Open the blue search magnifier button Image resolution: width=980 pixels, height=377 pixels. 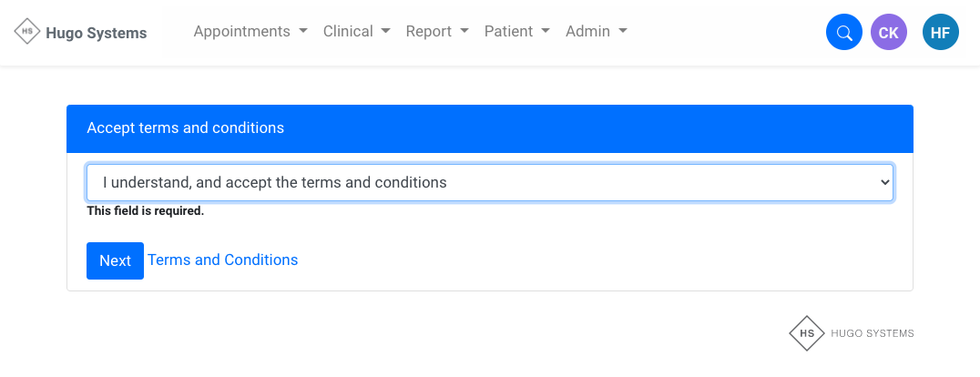(x=844, y=33)
